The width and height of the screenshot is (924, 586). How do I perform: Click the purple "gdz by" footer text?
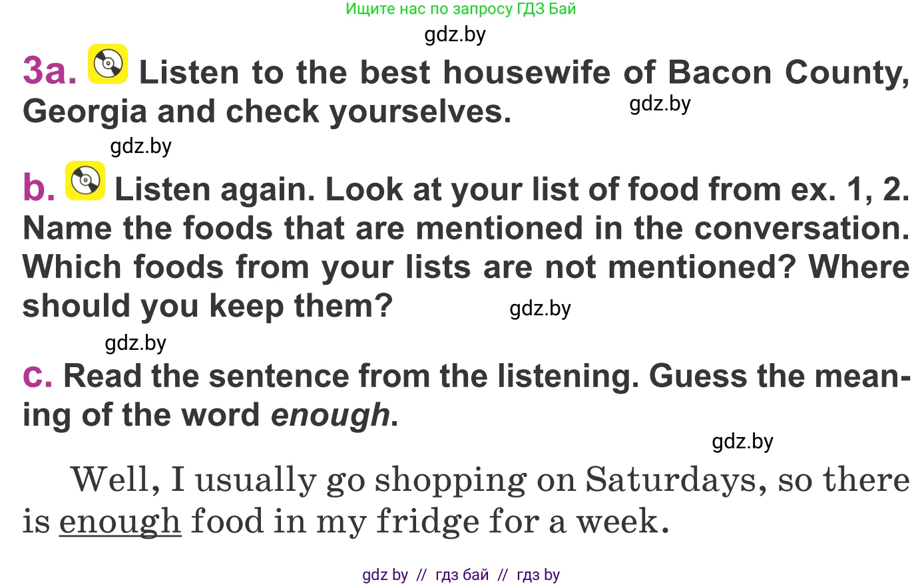click(385, 575)
